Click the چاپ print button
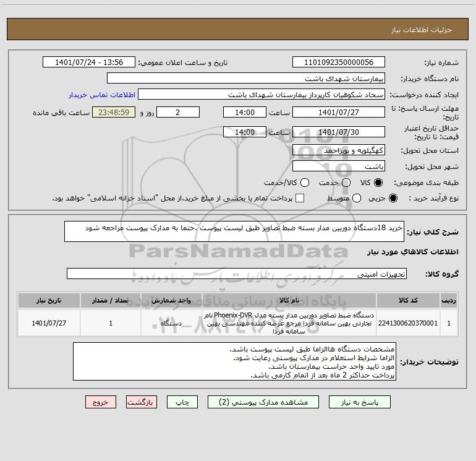This screenshot has width=476, height=461. (x=182, y=402)
